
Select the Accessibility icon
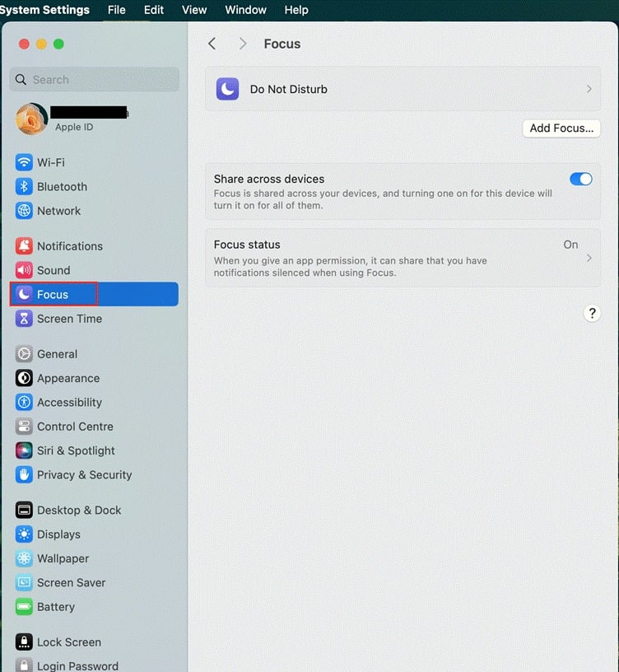click(24, 402)
